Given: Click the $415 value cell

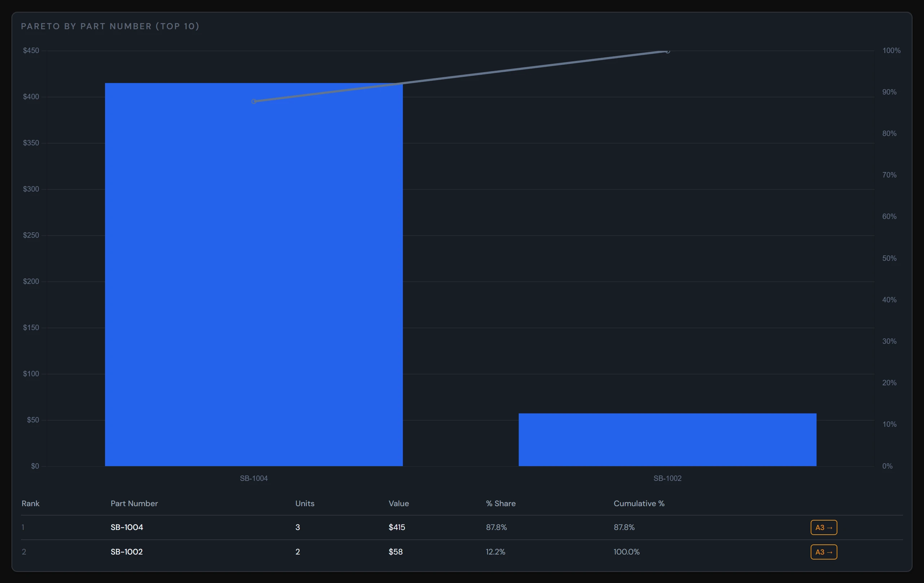Looking at the screenshot, I should 397,527.
